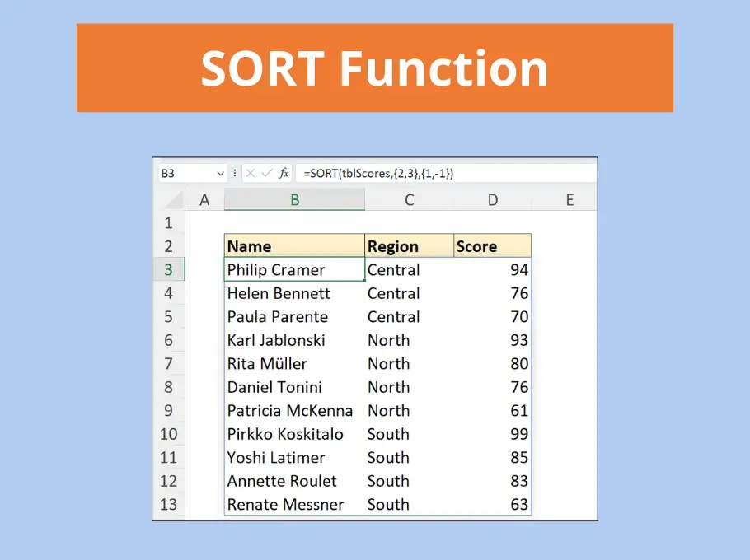This screenshot has width=750, height=560.
Task: Click the vertical ellipsis beside the Name Box
Action: pos(233,172)
